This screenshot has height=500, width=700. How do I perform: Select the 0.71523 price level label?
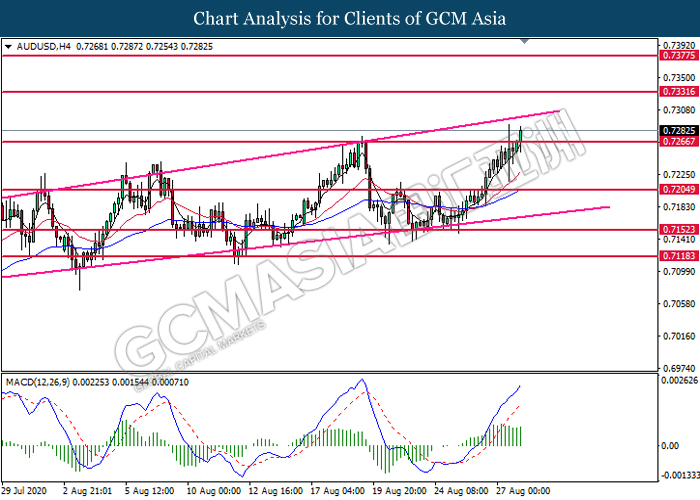[x=679, y=229]
